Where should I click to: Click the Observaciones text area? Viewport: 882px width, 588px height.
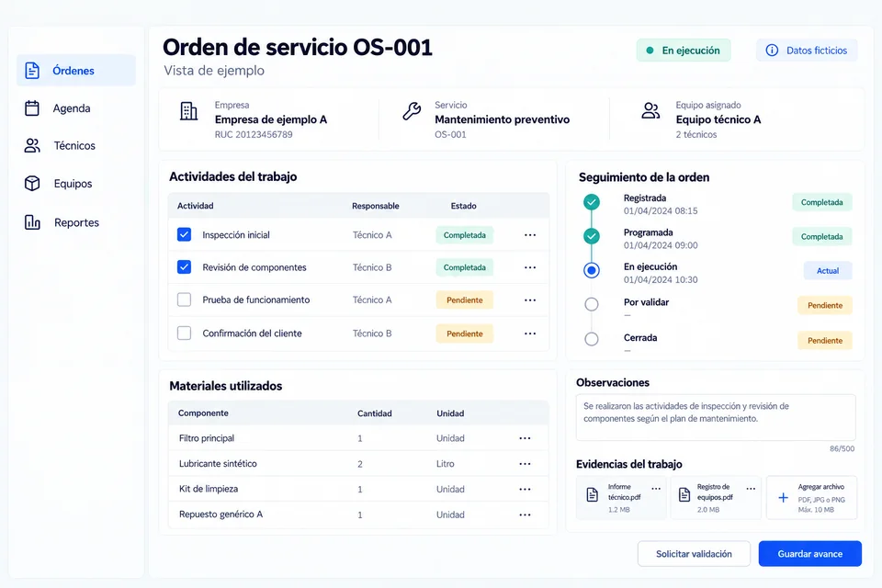(716, 417)
